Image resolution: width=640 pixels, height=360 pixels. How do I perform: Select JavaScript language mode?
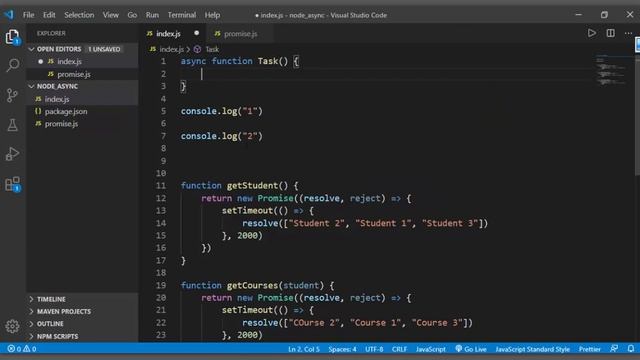(x=431, y=349)
